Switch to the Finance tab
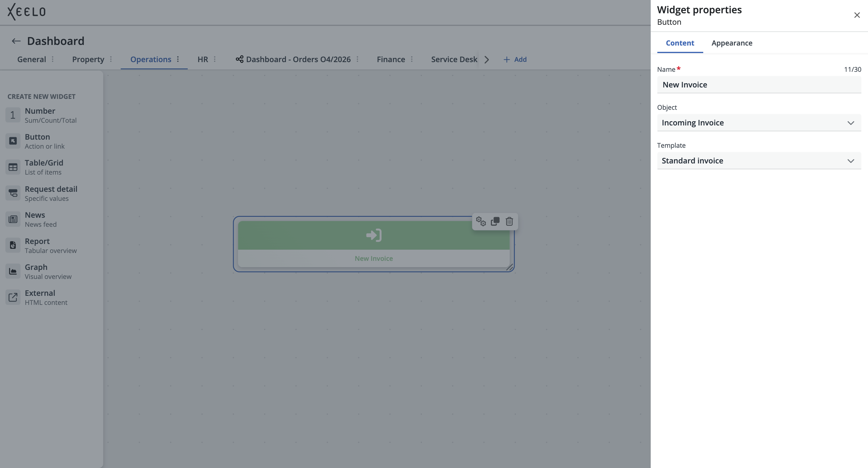868x468 pixels. [391, 59]
